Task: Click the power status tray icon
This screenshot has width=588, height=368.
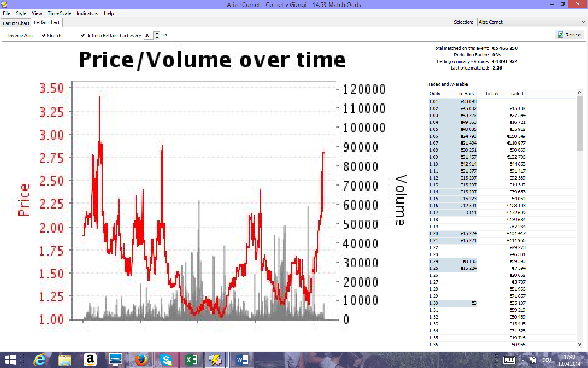Action: pos(533,360)
